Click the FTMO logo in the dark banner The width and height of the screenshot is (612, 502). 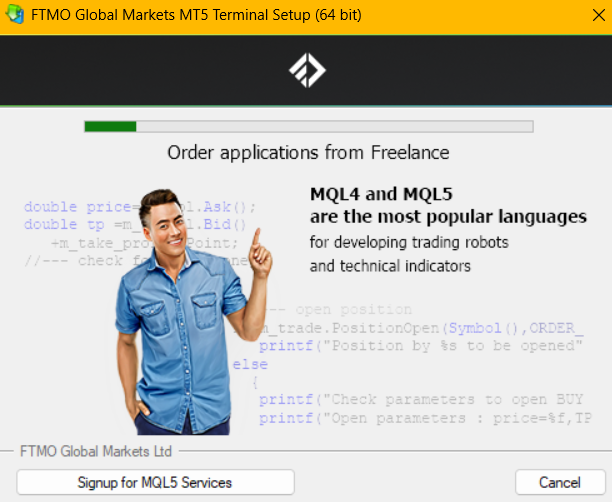coord(307,70)
